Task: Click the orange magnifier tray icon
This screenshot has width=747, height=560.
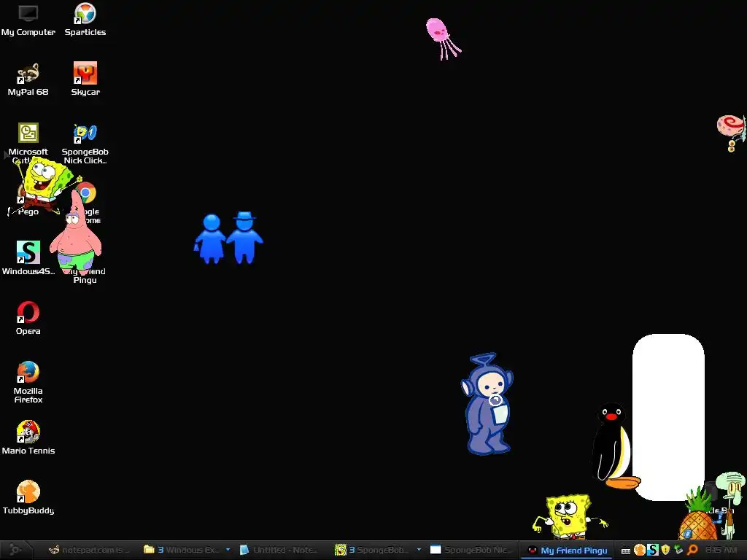Action: tap(692, 550)
